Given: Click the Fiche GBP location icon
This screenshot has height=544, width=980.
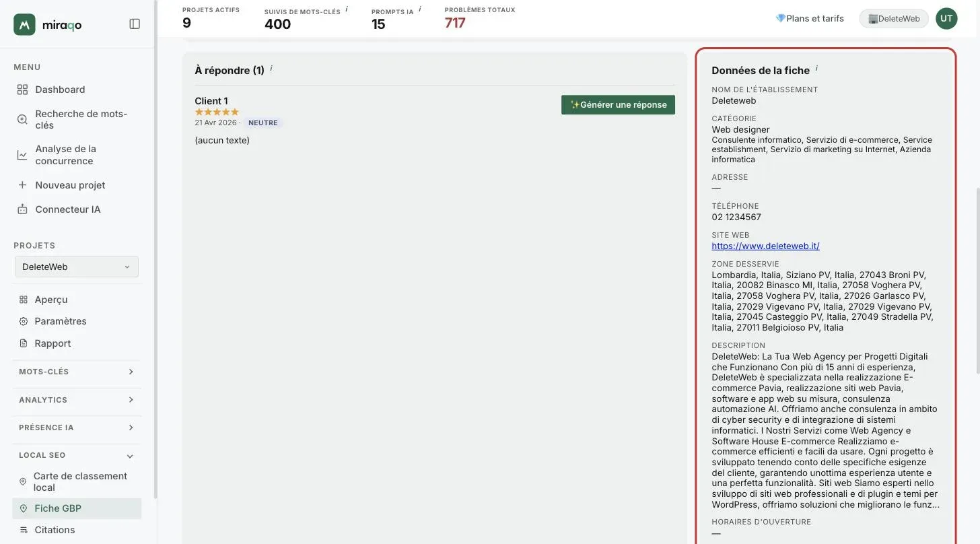Looking at the screenshot, I should point(24,508).
